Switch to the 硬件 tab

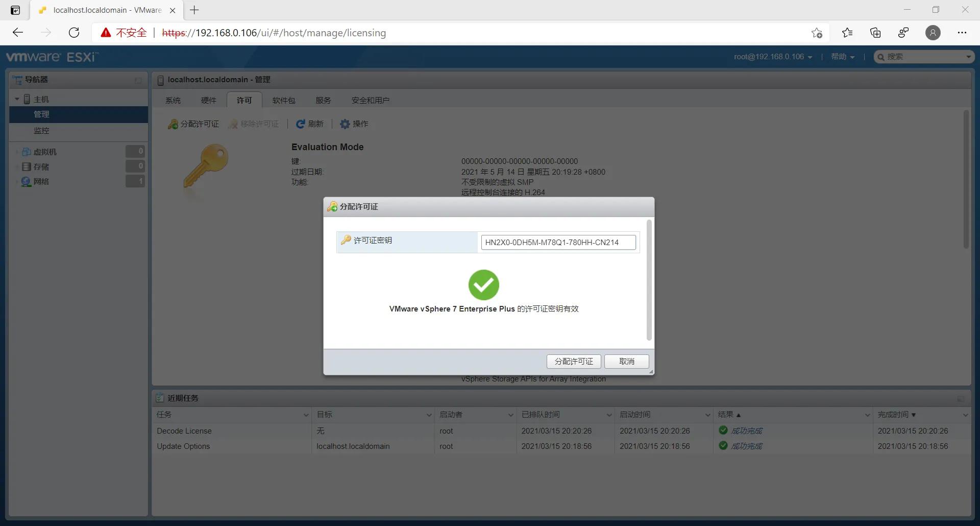click(209, 100)
